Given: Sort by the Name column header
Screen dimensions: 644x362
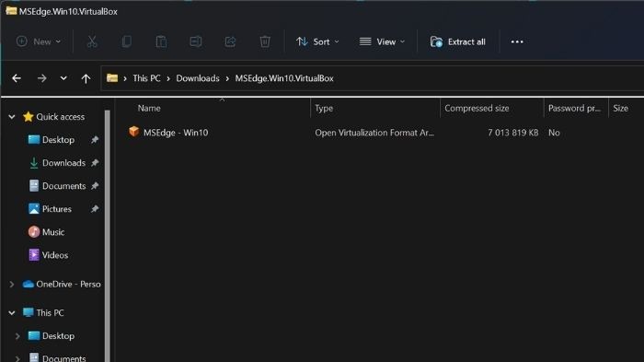Looking at the screenshot, I should pyautogui.click(x=149, y=108).
